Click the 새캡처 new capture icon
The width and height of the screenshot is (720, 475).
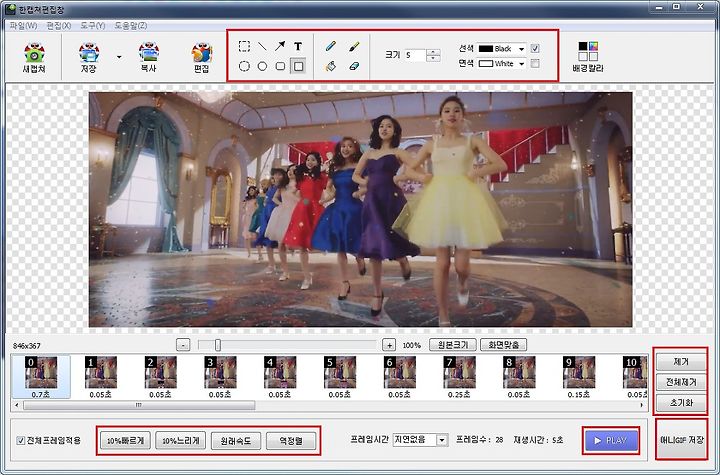pyautogui.click(x=34, y=57)
